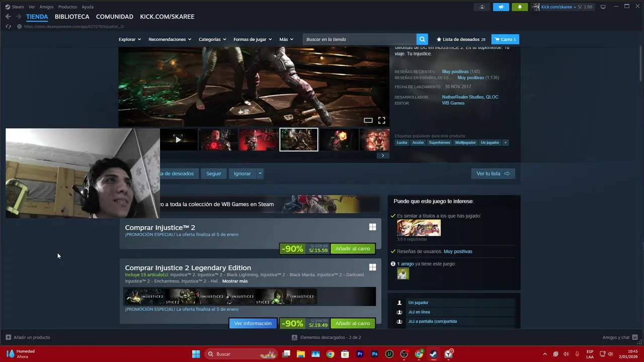The image size is (644, 362).
Task: Launch Photoshop from the taskbar
Action: pos(374,354)
